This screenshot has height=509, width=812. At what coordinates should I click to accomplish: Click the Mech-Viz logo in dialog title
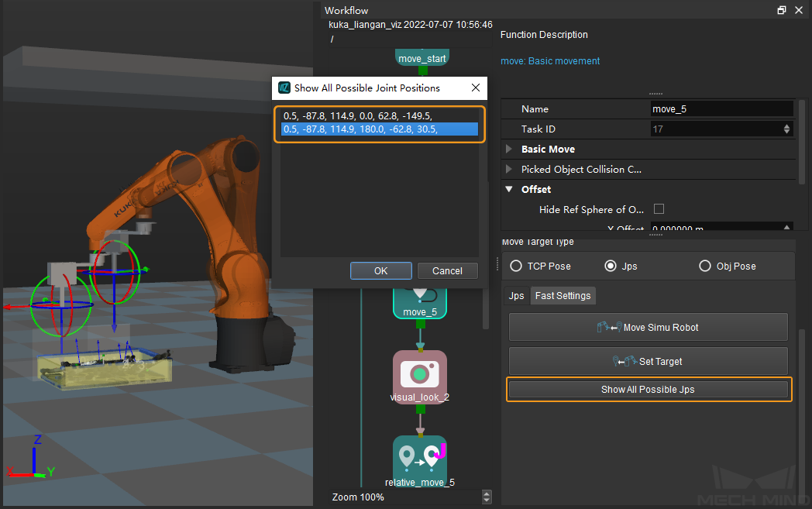click(284, 88)
